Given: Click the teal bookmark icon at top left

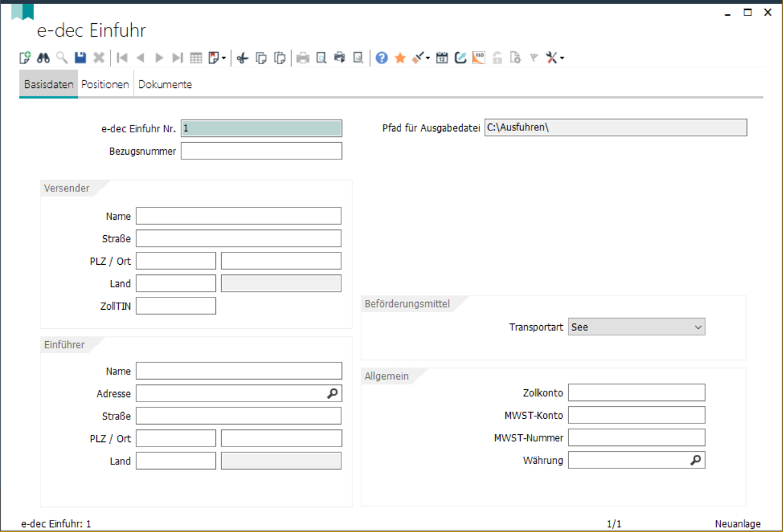Looking at the screenshot, I should pyautogui.click(x=22, y=11).
